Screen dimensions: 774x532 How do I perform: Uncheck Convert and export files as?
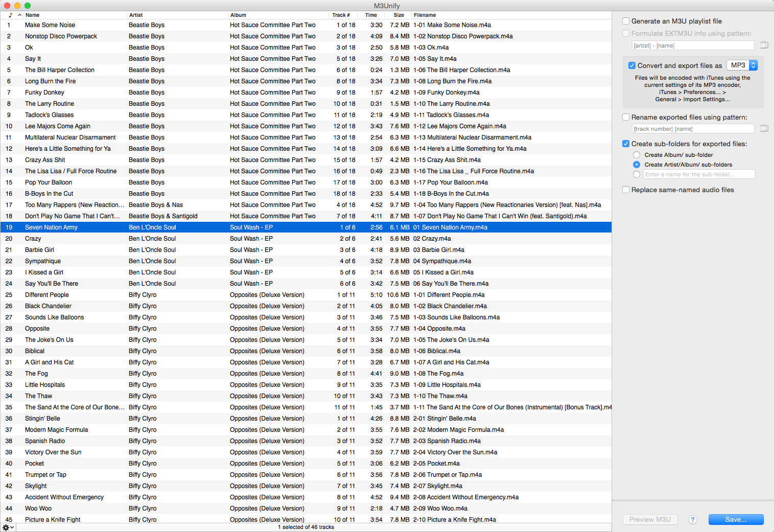pyautogui.click(x=632, y=65)
